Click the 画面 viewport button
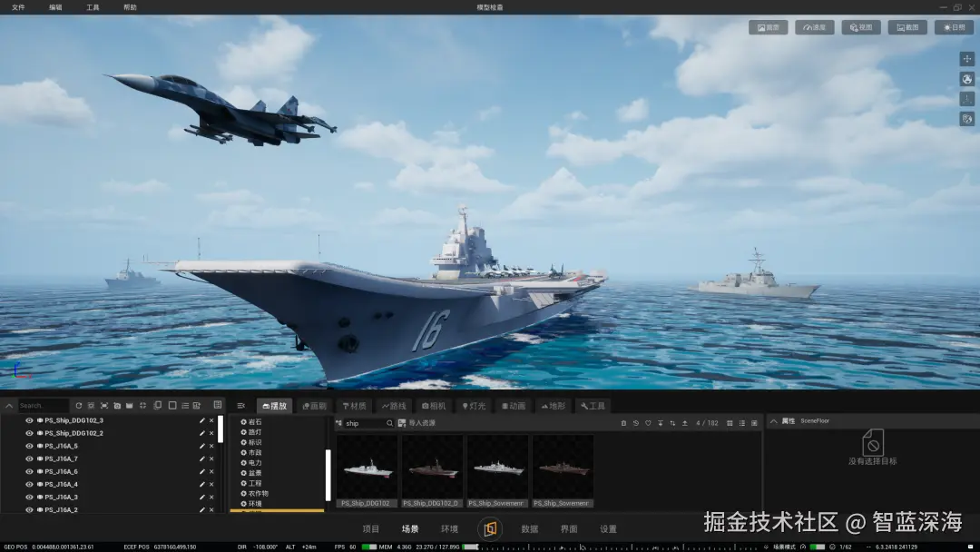Image resolution: width=980 pixels, height=552 pixels. [x=769, y=27]
